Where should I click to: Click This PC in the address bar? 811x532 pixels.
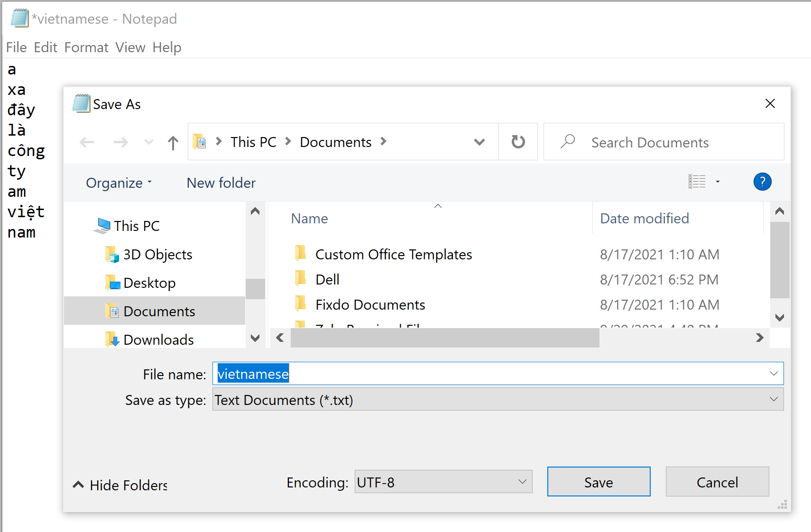(253, 142)
